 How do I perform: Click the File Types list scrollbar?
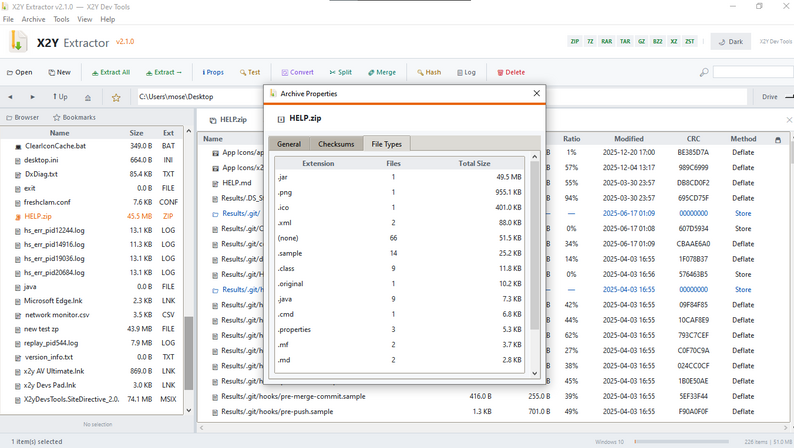click(x=534, y=245)
